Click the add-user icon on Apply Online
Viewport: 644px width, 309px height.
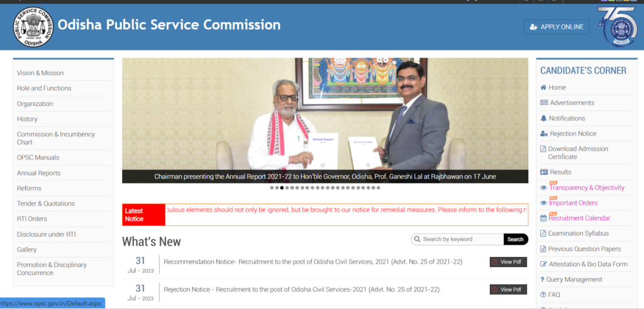click(533, 27)
